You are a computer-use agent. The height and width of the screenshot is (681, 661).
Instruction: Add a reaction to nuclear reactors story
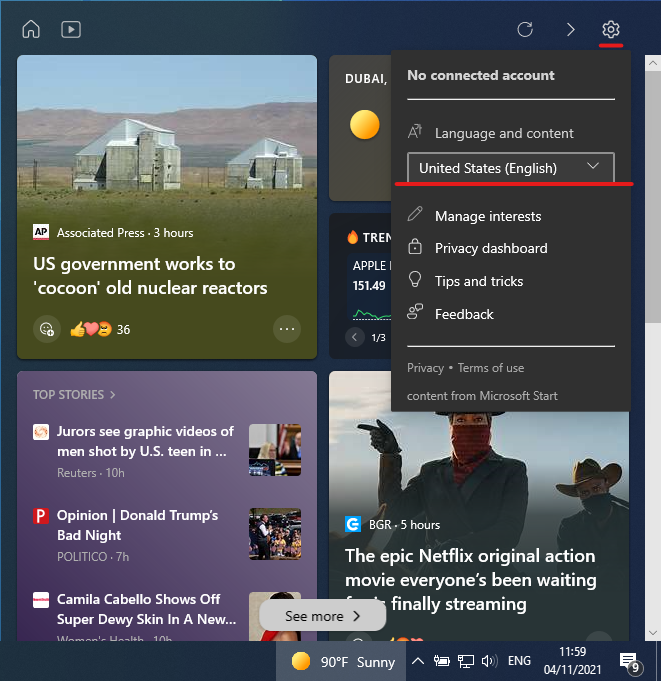coord(46,329)
